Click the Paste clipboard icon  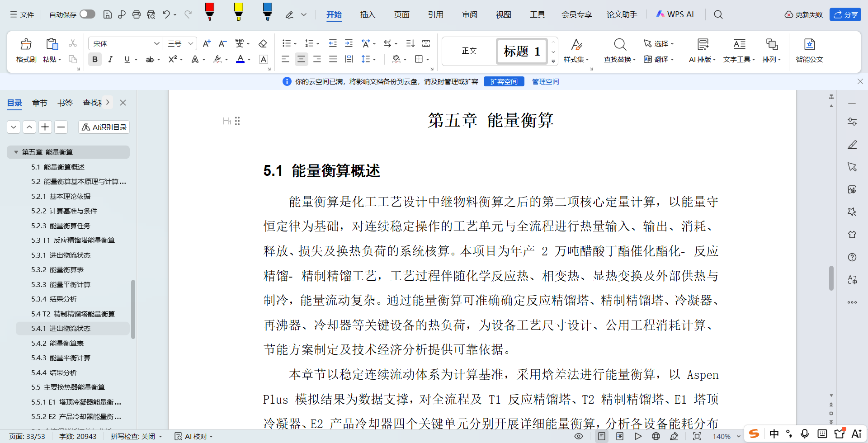(x=52, y=44)
